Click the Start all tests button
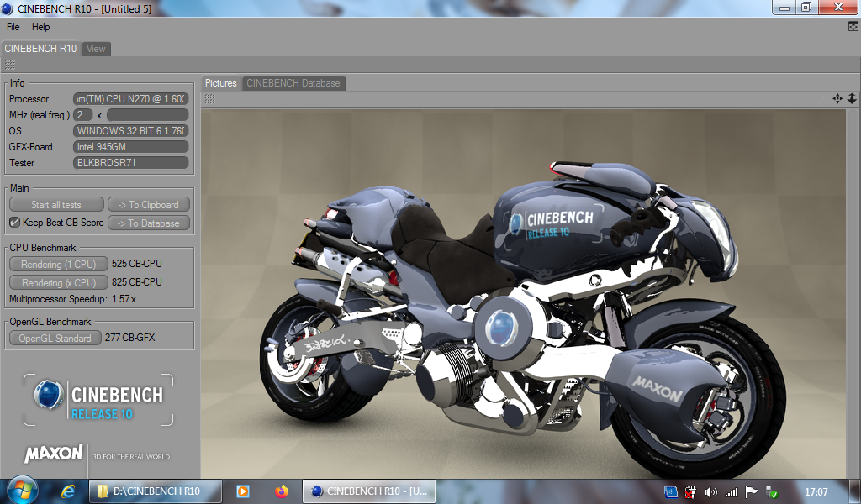 (56, 204)
